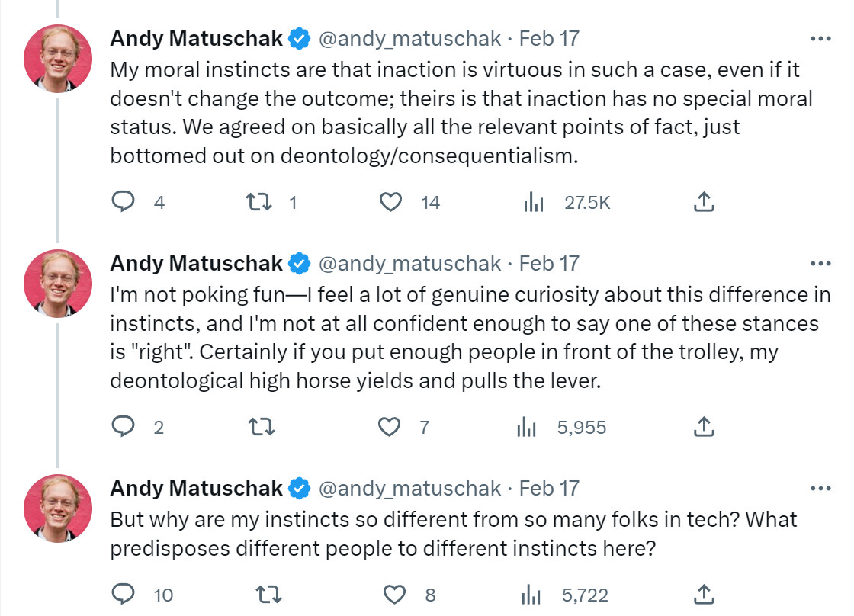Click the @andy_matuschak handle on last tweet

pos(409,488)
